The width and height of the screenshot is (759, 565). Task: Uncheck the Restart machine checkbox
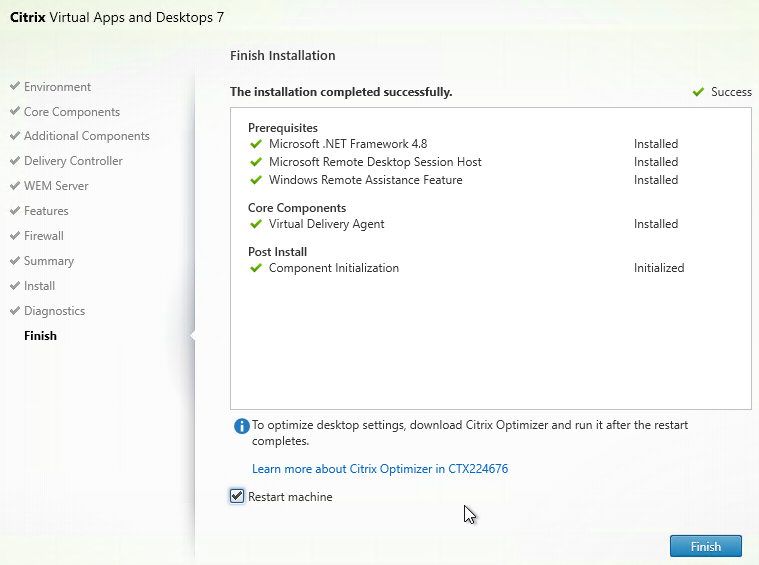(x=237, y=496)
